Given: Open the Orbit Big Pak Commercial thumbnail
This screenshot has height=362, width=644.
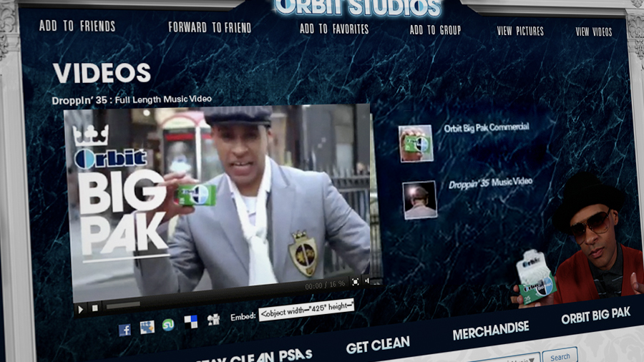Looking at the screenshot, I should click(416, 143).
